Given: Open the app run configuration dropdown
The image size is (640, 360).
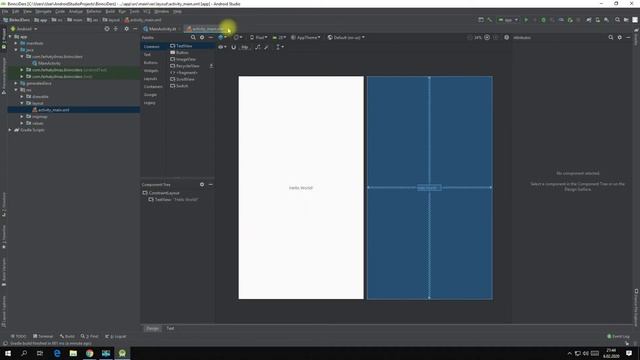Looking at the screenshot, I should [508, 20].
